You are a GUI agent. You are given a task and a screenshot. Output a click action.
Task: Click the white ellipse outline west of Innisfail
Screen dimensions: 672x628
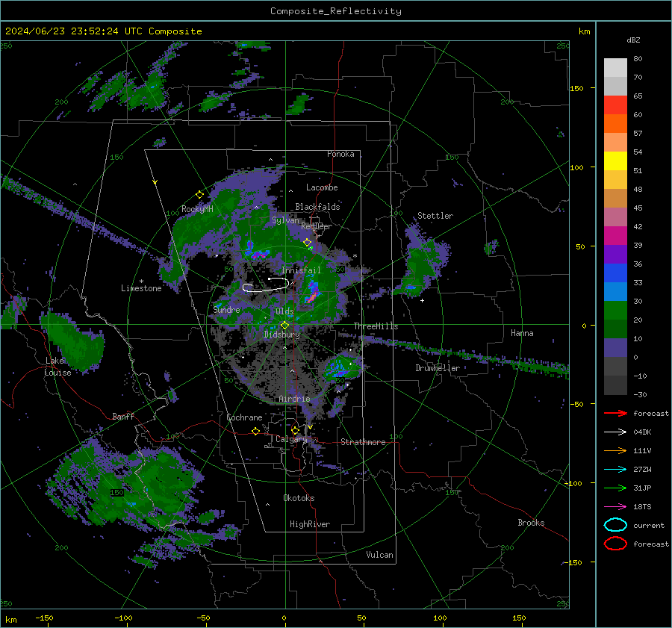266,285
